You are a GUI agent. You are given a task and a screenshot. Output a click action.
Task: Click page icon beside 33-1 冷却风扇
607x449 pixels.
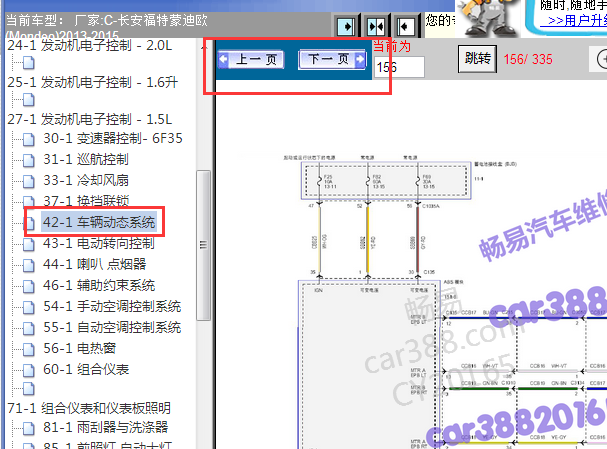[29, 181]
